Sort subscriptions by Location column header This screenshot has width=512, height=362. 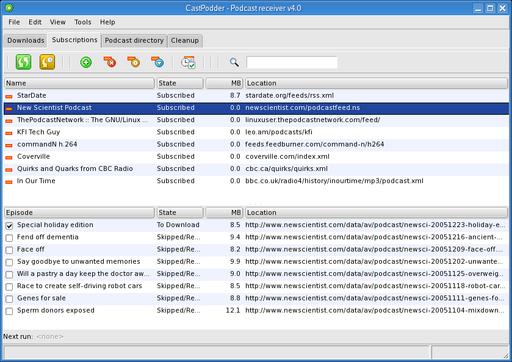coord(376,83)
